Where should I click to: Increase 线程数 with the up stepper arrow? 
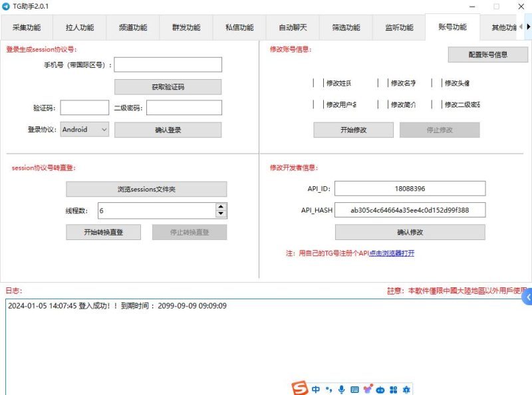(x=220, y=207)
